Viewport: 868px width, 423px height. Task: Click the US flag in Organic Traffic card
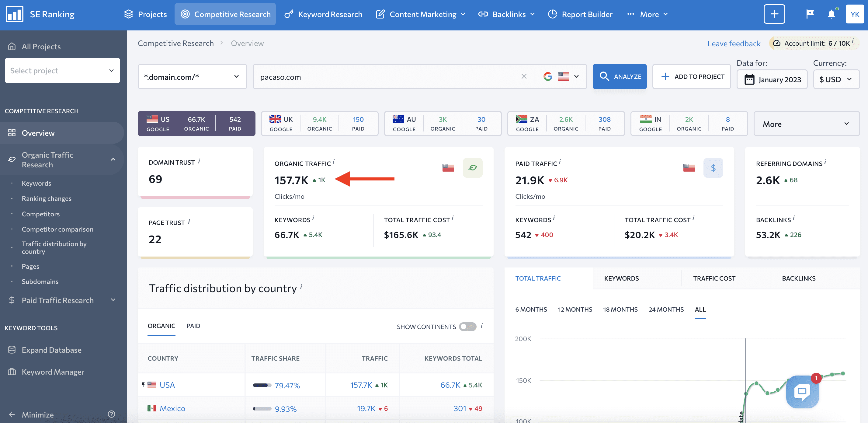coord(448,168)
